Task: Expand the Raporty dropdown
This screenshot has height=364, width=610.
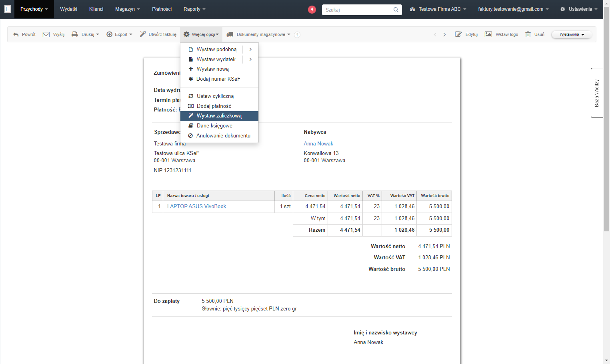Action: click(x=194, y=9)
